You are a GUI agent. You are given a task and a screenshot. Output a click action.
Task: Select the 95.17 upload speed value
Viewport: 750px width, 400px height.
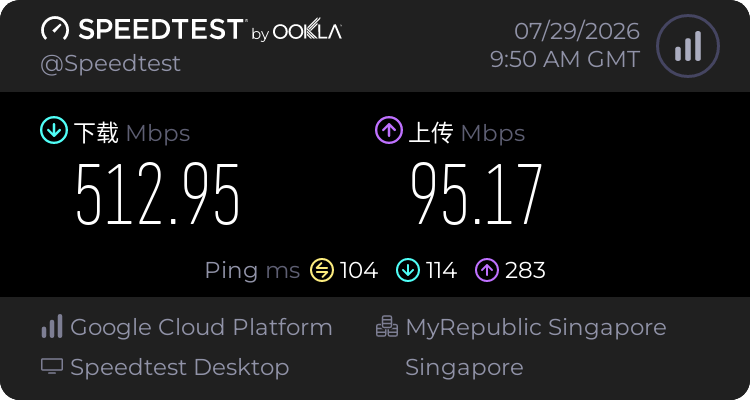(x=476, y=194)
